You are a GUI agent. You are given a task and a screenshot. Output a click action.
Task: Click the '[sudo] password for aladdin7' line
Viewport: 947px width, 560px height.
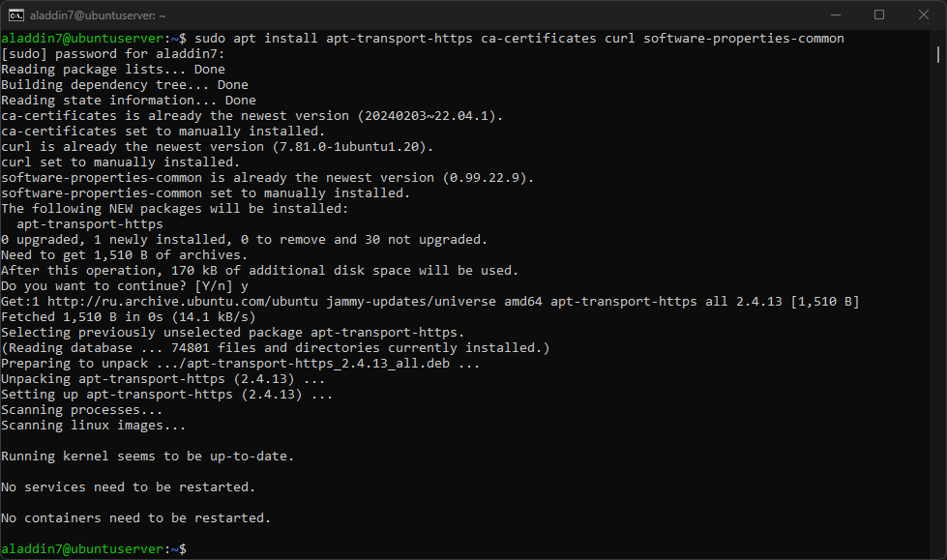113,54
